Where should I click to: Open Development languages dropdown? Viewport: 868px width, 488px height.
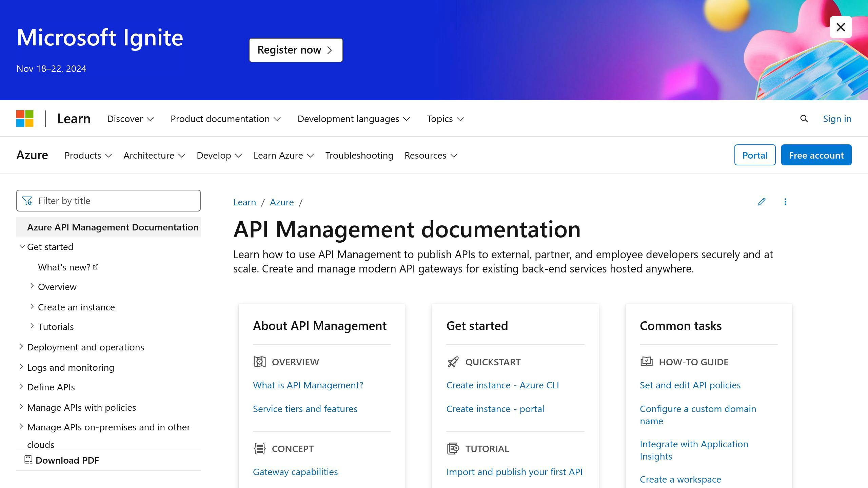click(x=354, y=119)
